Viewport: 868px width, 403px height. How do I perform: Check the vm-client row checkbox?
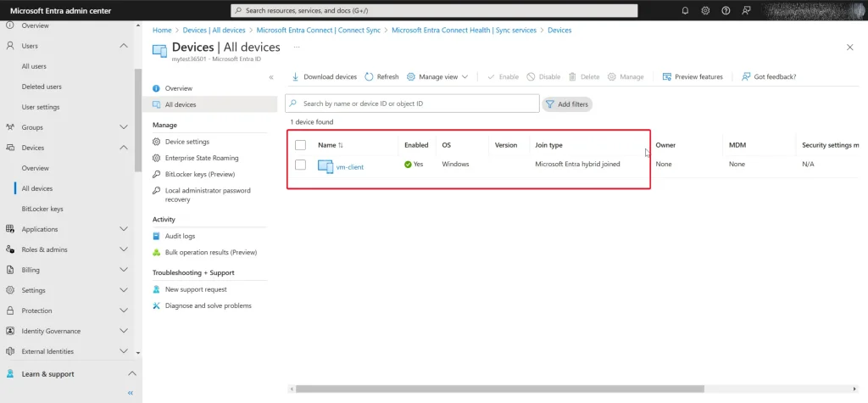[x=301, y=165]
